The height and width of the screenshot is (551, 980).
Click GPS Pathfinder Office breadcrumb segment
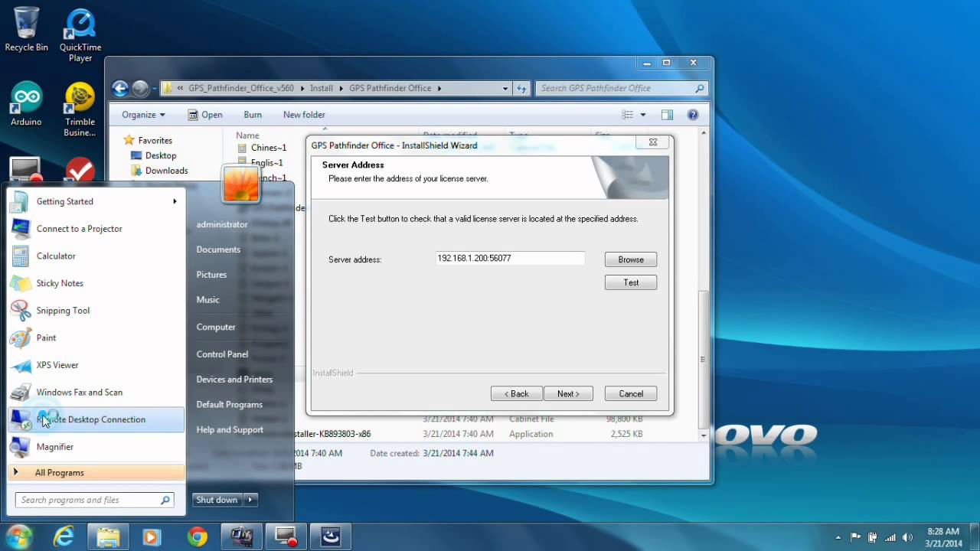pos(390,88)
